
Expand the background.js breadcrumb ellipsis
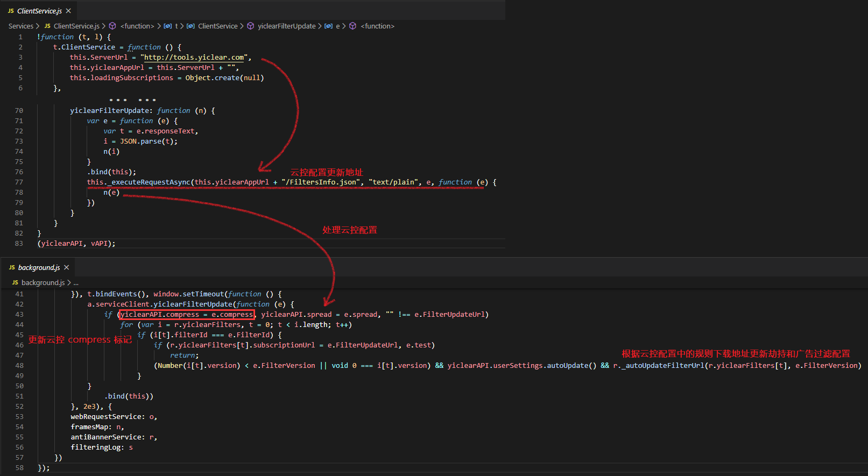tap(76, 282)
